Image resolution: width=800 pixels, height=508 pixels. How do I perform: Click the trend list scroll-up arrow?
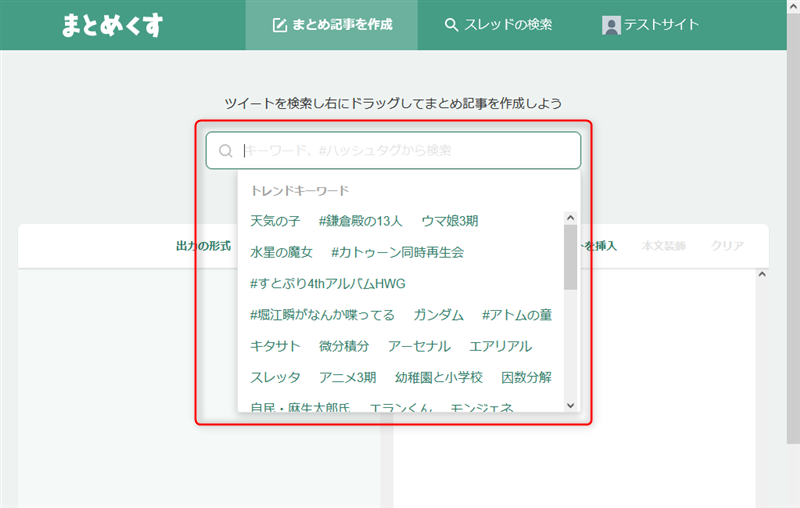click(x=570, y=218)
